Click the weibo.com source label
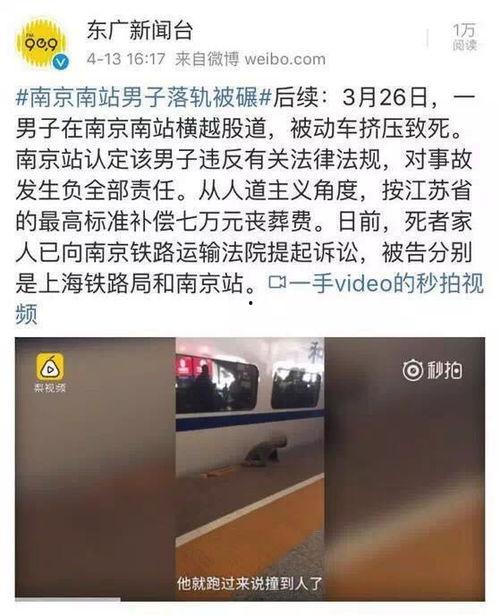The width and height of the screenshot is (500, 615). (285, 59)
